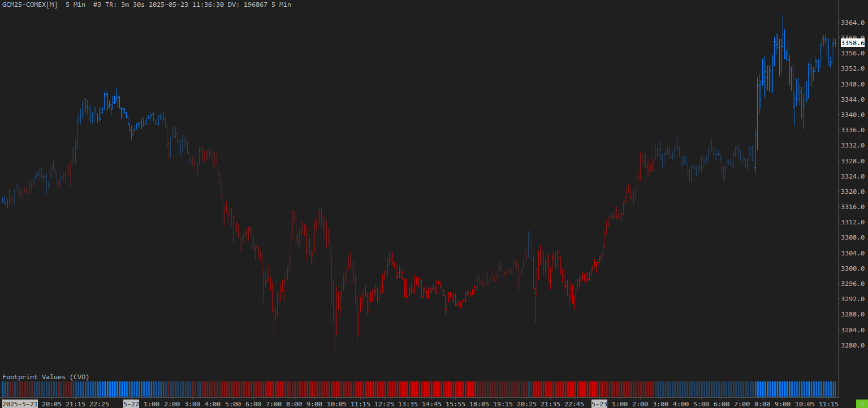Image resolution: width=868 pixels, height=408 pixels.
Task: Click the 3356.0 price scale label
Action: pyautogui.click(x=853, y=53)
